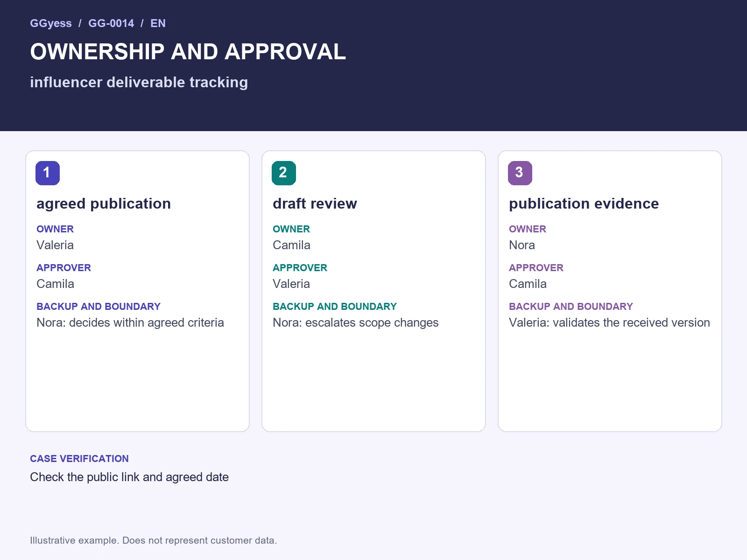Click BACKUP AND BOUNDARY label in agreed publication card
The height and width of the screenshot is (560, 747).
point(99,307)
